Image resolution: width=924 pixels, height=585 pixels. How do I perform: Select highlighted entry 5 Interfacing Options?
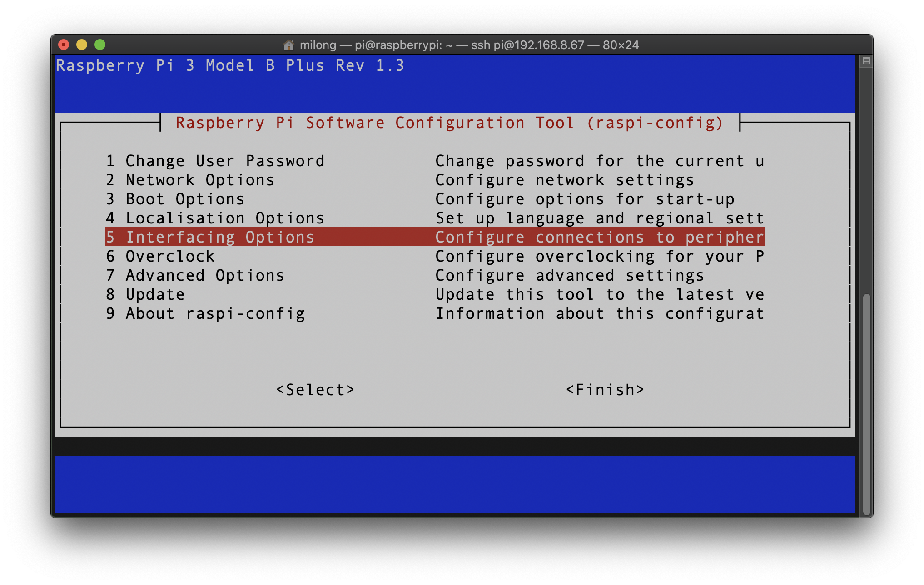(435, 237)
